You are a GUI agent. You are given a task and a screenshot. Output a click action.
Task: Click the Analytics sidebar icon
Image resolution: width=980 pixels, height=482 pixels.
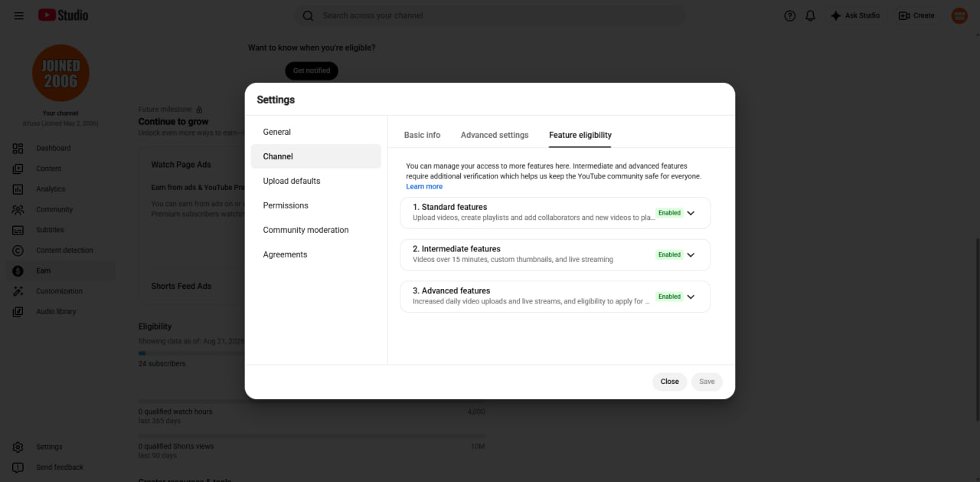(x=18, y=189)
